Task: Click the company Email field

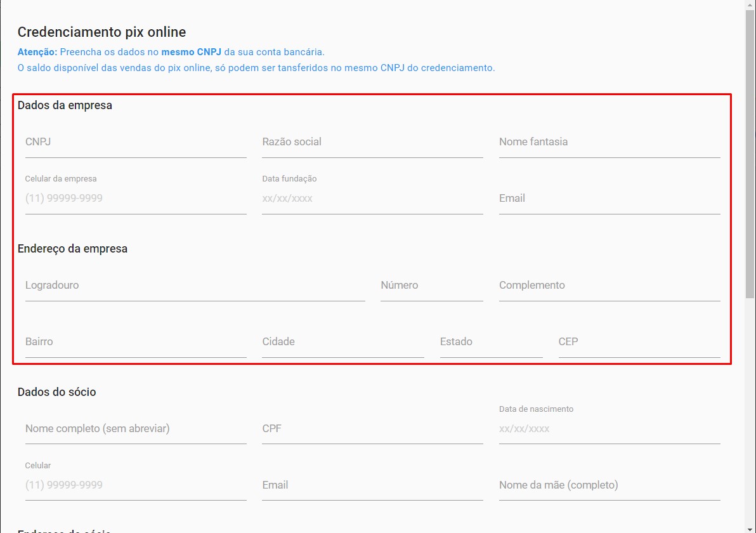Action: coord(609,199)
